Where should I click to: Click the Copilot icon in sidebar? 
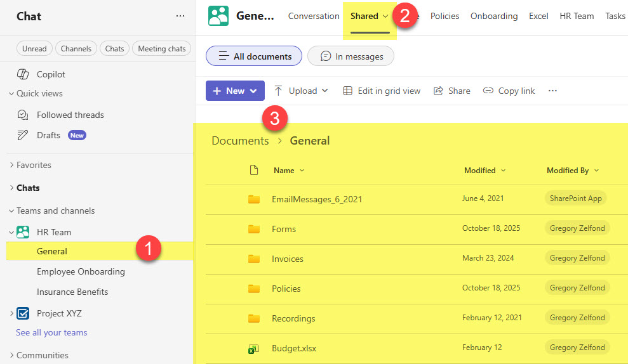tap(23, 74)
